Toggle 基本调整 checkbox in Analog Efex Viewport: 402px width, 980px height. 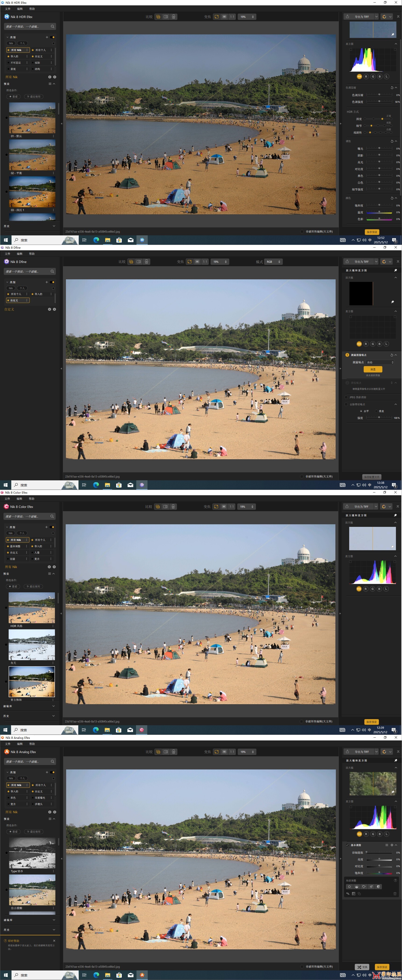tap(347, 845)
